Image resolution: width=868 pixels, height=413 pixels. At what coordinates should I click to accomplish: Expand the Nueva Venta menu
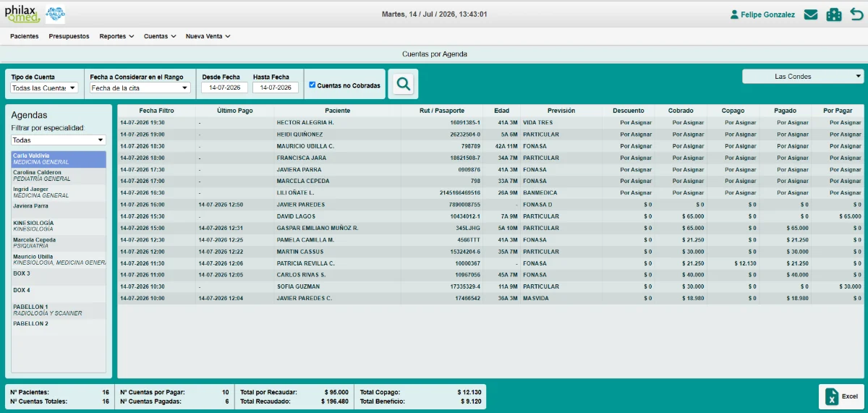pos(208,36)
